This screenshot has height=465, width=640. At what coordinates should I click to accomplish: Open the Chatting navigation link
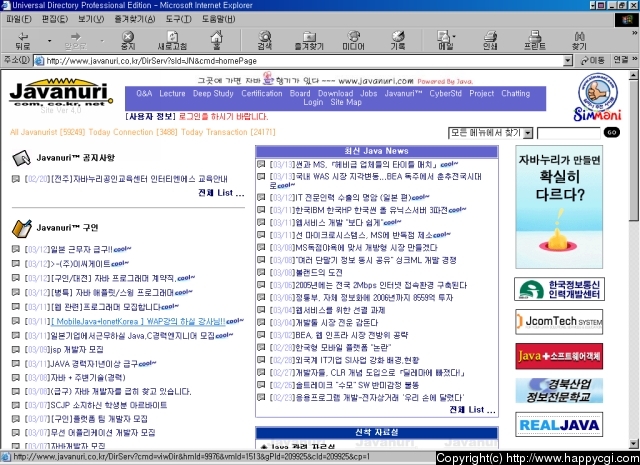point(516,93)
